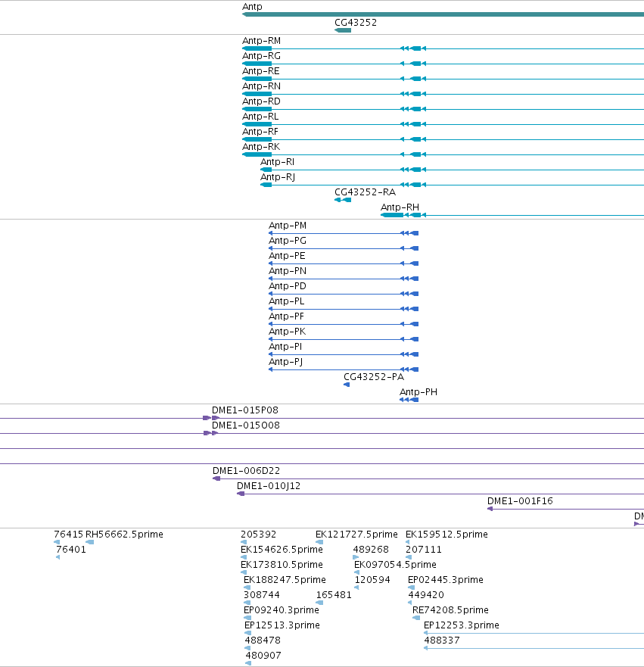The width and height of the screenshot is (644, 667).
Task: Select the CG43252 gene arrow glyph
Action: 343,30
